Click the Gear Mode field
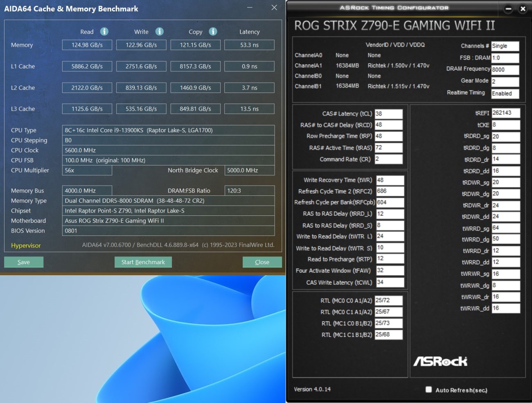Image resolution: width=532 pixels, height=403 pixels. 505,82
